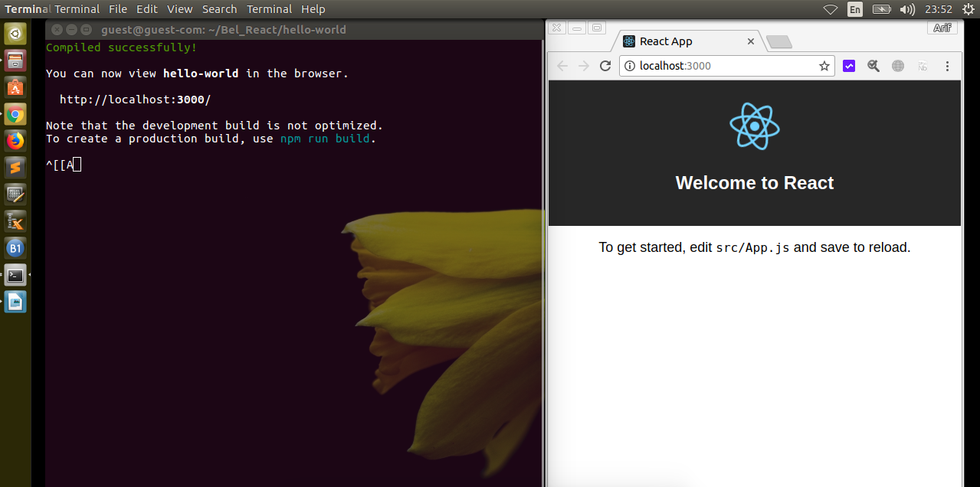The image size is (980, 487).
Task: Click the Nb extension icon
Action: (x=923, y=66)
